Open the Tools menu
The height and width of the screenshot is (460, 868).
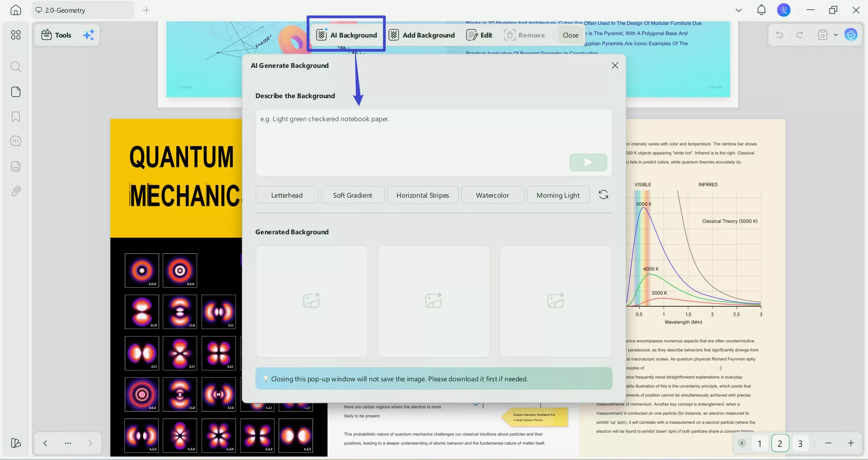[x=57, y=35]
